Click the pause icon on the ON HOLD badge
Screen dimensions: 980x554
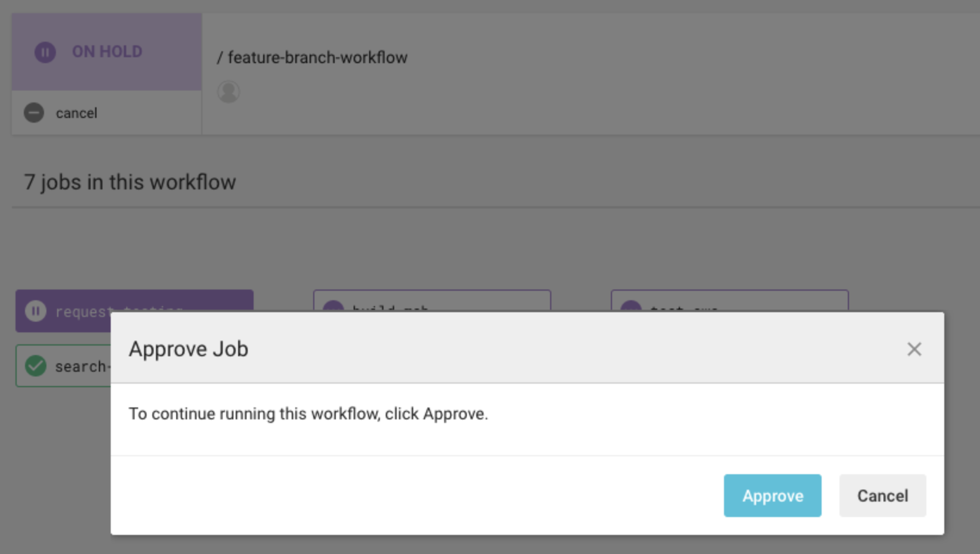[x=44, y=52]
